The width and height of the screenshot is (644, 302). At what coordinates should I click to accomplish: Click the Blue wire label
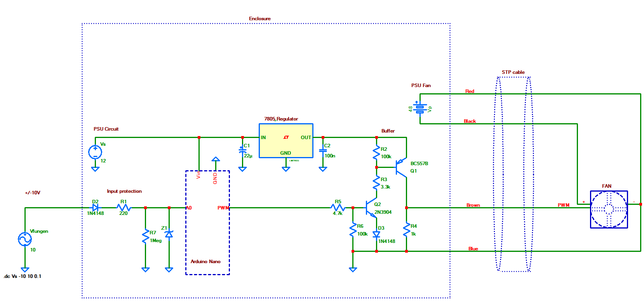473,249
